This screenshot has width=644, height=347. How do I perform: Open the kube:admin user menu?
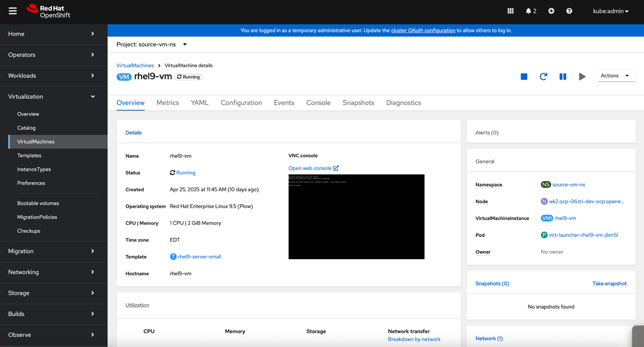610,11
